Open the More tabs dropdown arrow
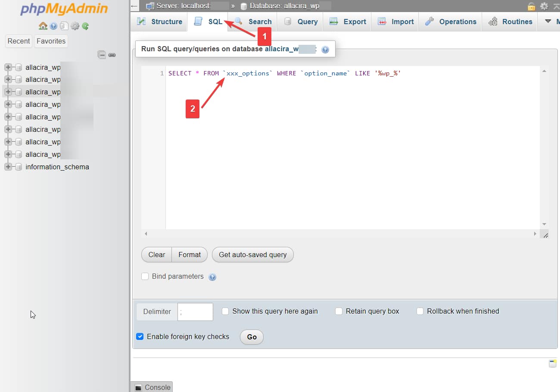560x392 pixels. (x=549, y=22)
